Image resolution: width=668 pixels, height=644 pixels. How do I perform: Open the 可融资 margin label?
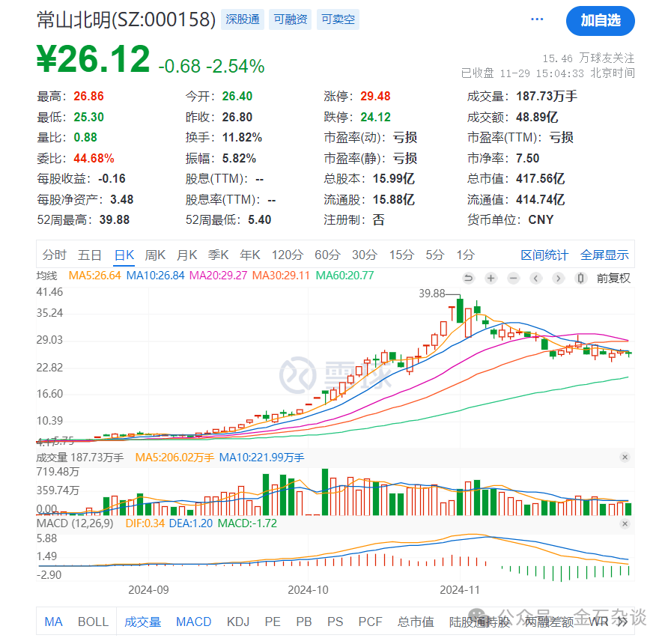click(290, 20)
